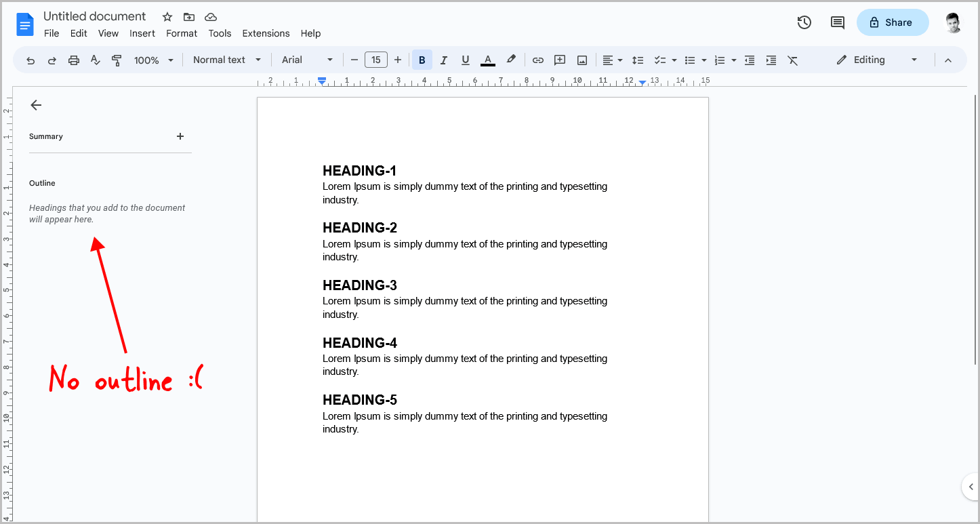Star the Untitled document
980x524 pixels.
[x=167, y=17]
